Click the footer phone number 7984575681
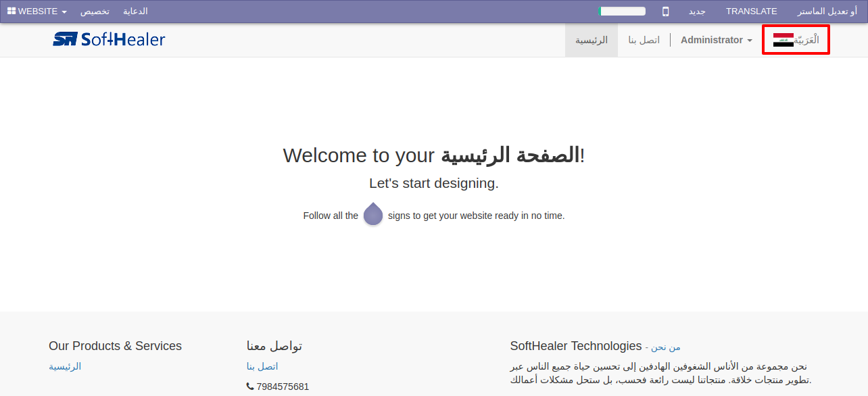 pyautogui.click(x=283, y=387)
